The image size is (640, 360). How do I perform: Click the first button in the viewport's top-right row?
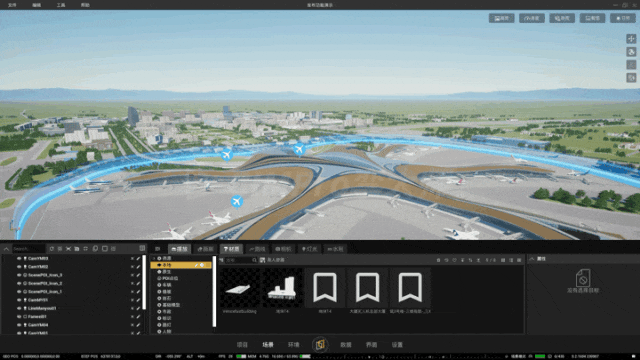(502, 18)
